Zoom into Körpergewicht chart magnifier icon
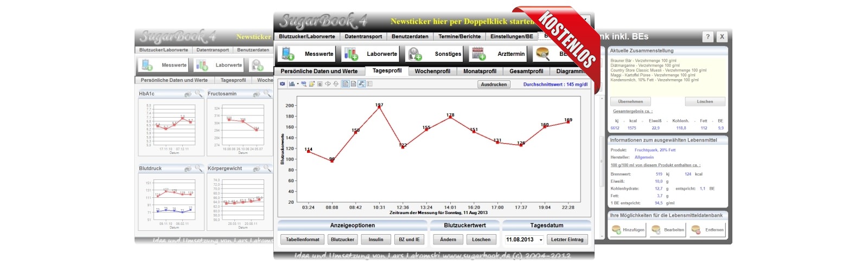The width and height of the screenshot is (868, 271). coord(267,169)
